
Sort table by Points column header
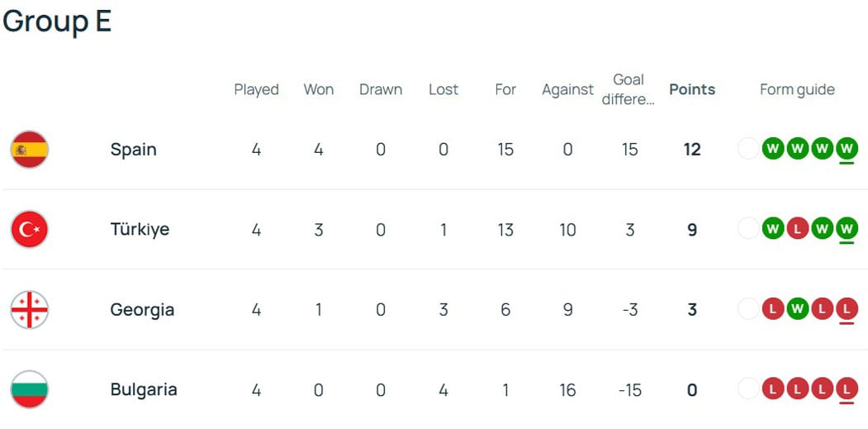point(692,89)
